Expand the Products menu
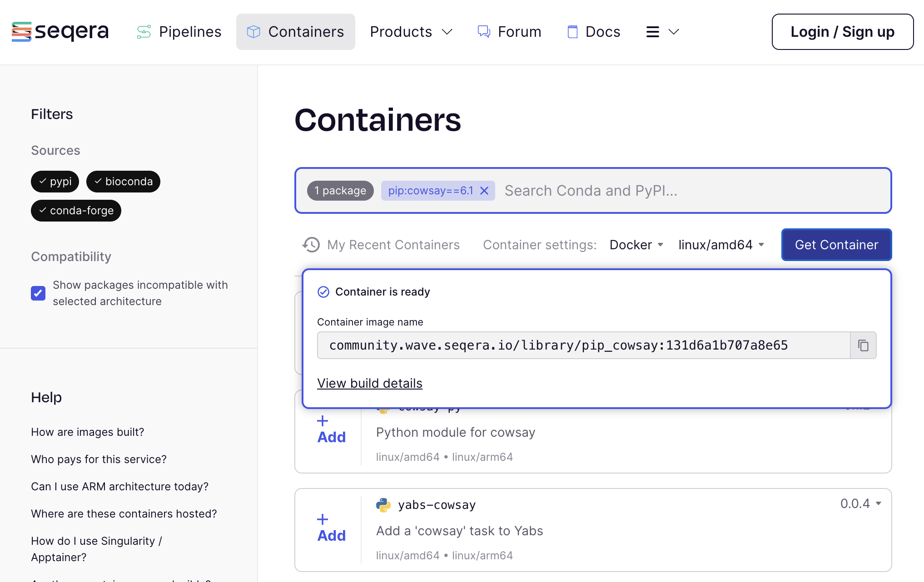Screen dimensions: 924x582 coord(411,31)
